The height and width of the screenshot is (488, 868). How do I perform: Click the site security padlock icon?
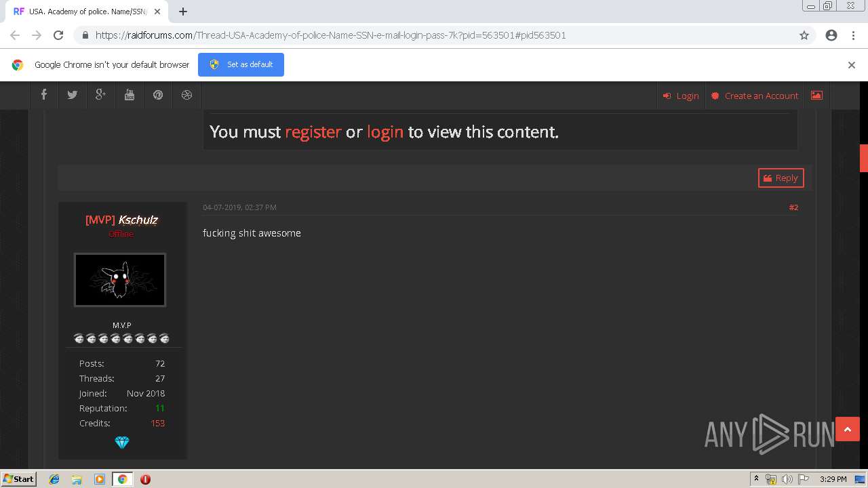(85, 35)
